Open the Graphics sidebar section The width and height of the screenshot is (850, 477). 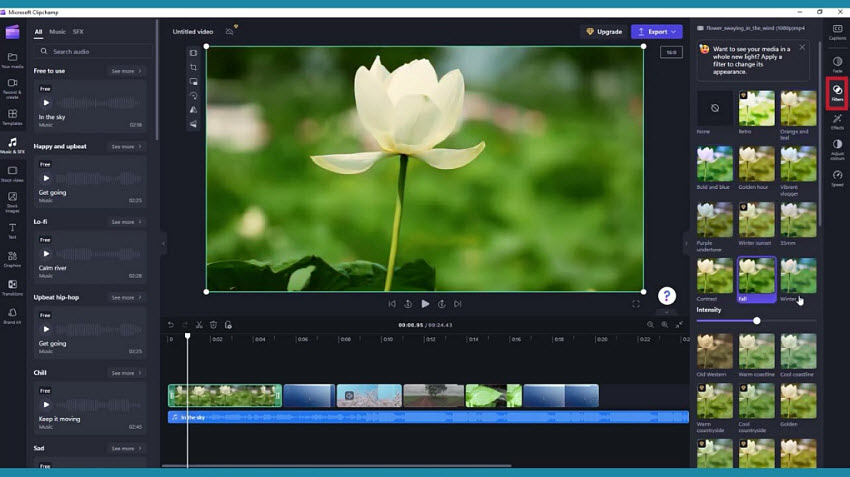[12, 259]
